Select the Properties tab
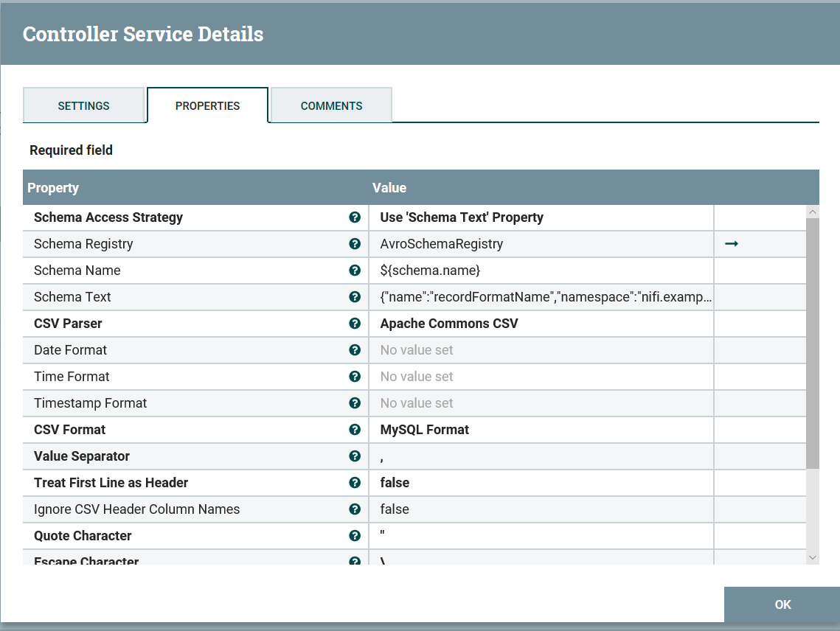The height and width of the screenshot is (631, 840). coord(207,105)
